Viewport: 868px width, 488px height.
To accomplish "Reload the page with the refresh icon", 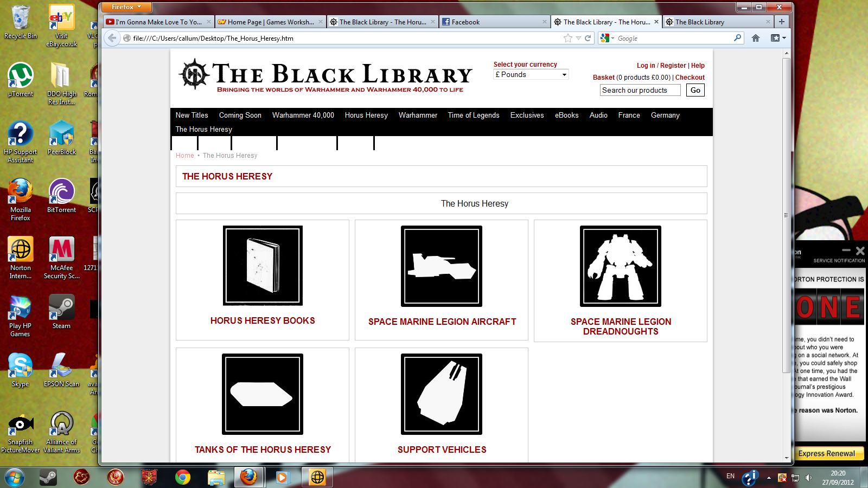I will click(588, 38).
